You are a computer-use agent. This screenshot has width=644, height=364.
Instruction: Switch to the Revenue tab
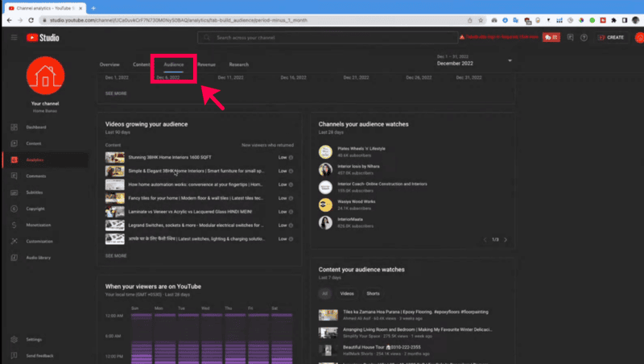coord(206,64)
